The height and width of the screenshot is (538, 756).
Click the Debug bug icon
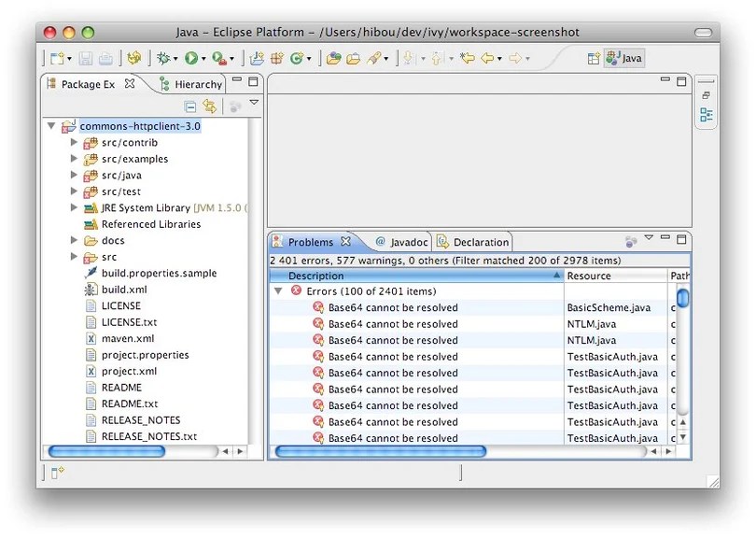(x=163, y=59)
